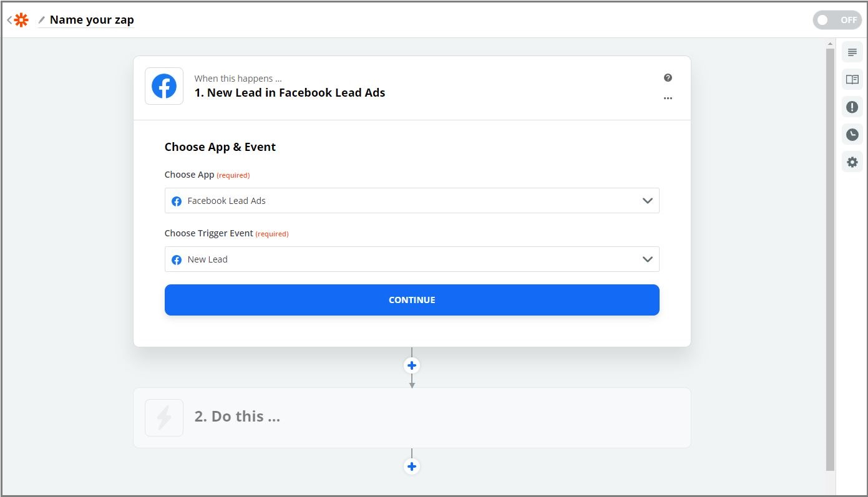Image resolution: width=868 pixels, height=497 pixels.
Task: Open the three-dot step options menu
Action: pyautogui.click(x=668, y=99)
